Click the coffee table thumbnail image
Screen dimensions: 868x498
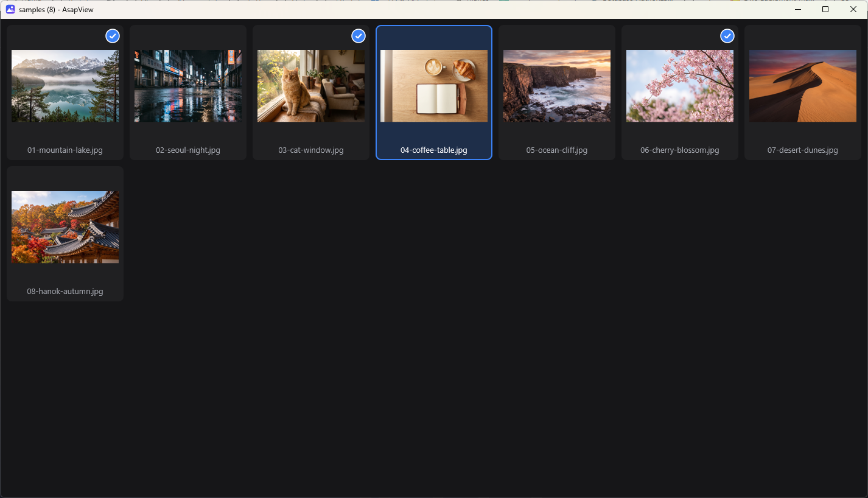434,86
